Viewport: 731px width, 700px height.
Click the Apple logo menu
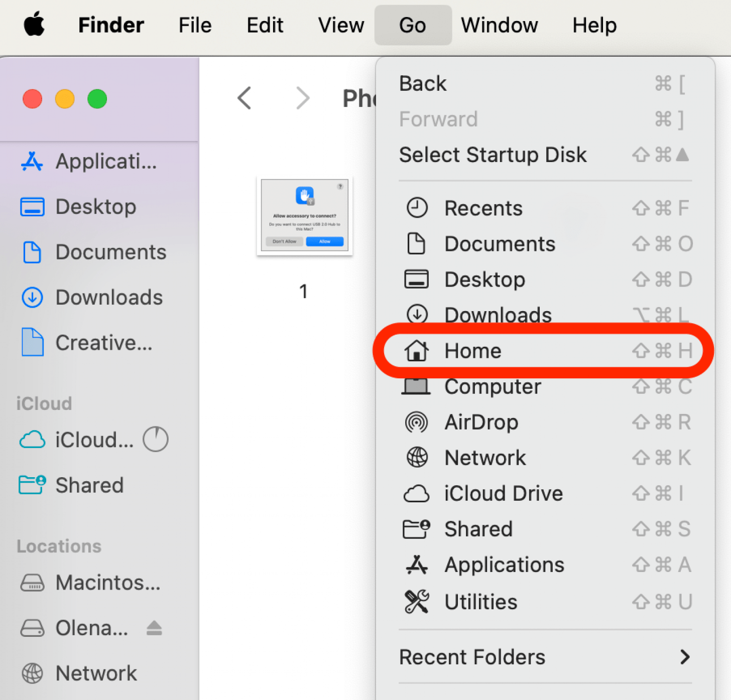34,25
